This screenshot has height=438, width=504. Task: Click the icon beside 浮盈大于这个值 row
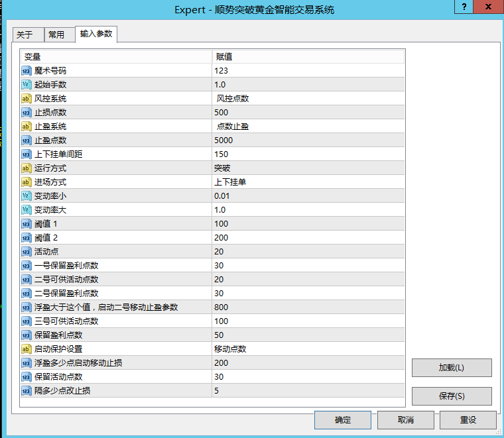[27, 307]
